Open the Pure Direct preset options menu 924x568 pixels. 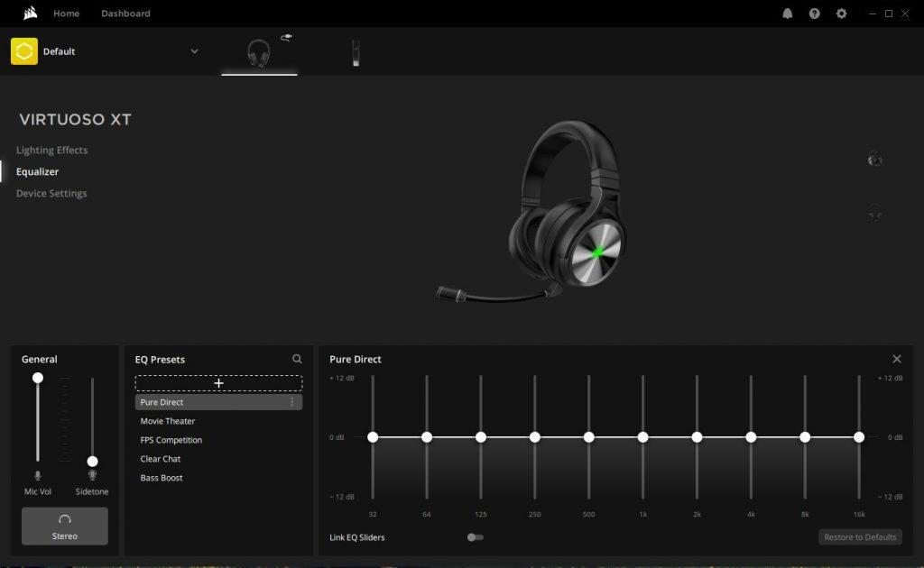pyautogui.click(x=291, y=402)
